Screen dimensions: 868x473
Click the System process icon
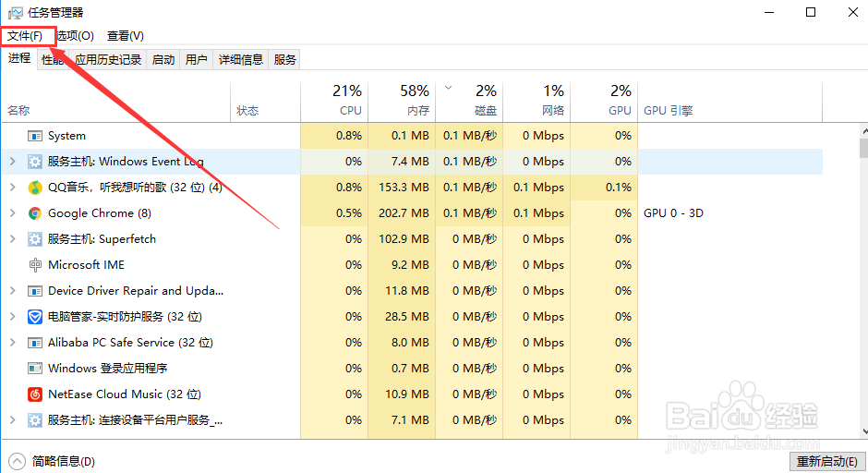coord(35,136)
